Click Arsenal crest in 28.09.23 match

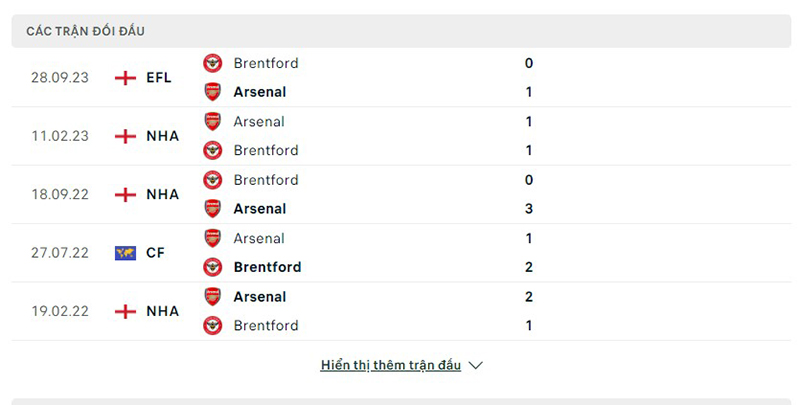213,92
